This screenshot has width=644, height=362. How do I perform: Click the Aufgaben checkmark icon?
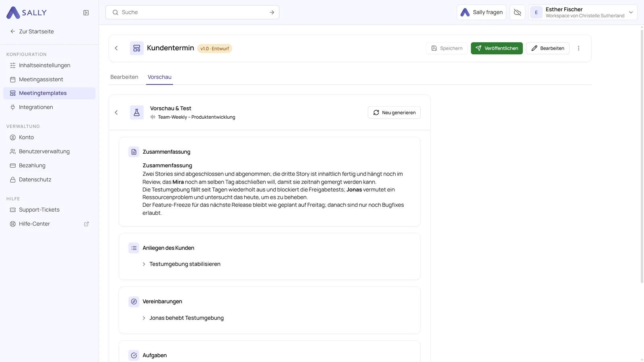(x=134, y=356)
